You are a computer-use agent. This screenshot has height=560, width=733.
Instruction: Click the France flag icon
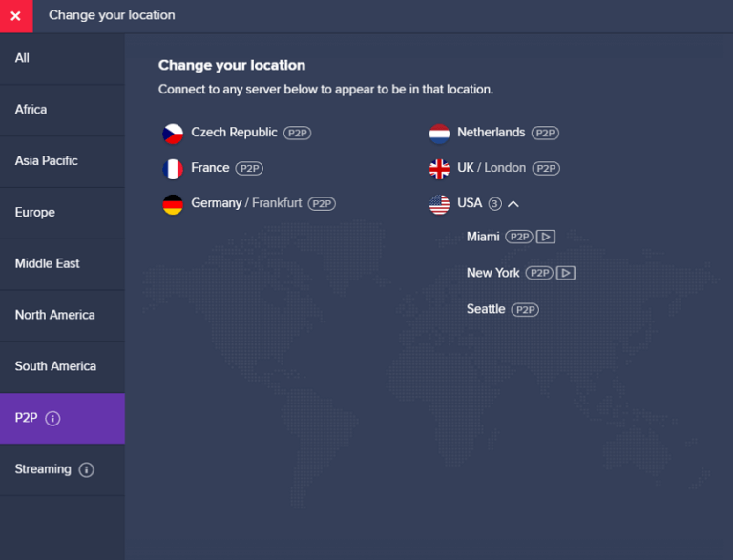pos(173,169)
